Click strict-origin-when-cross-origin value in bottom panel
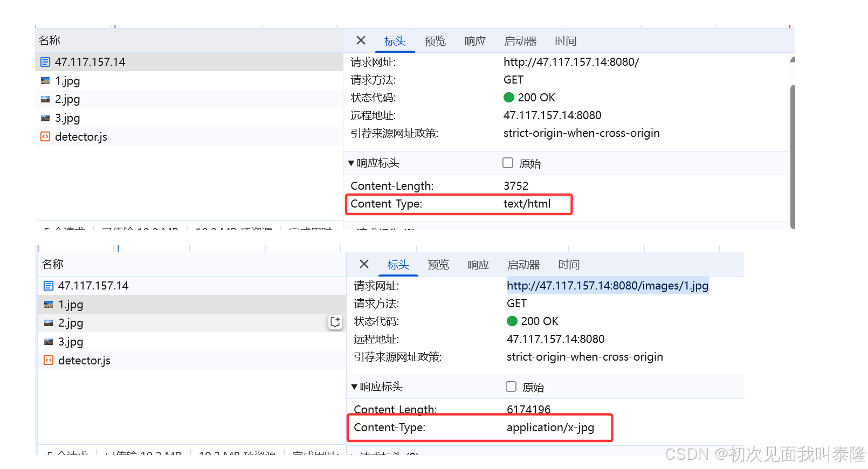The image size is (868, 469). click(x=585, y=357)
